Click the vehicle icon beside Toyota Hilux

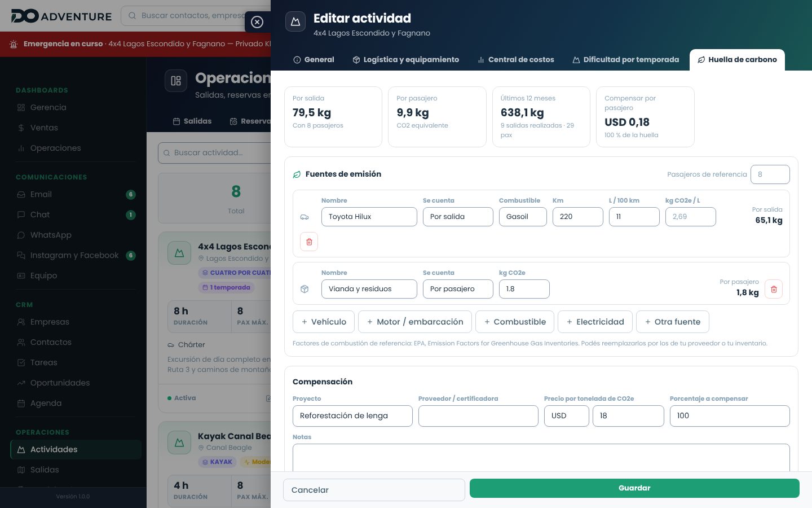[304, 217]
